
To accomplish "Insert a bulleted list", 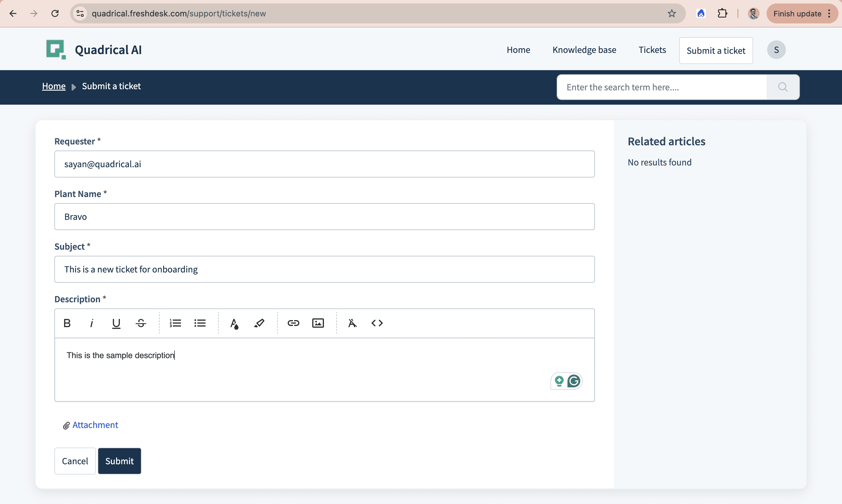I will click(x=200, y=323).
